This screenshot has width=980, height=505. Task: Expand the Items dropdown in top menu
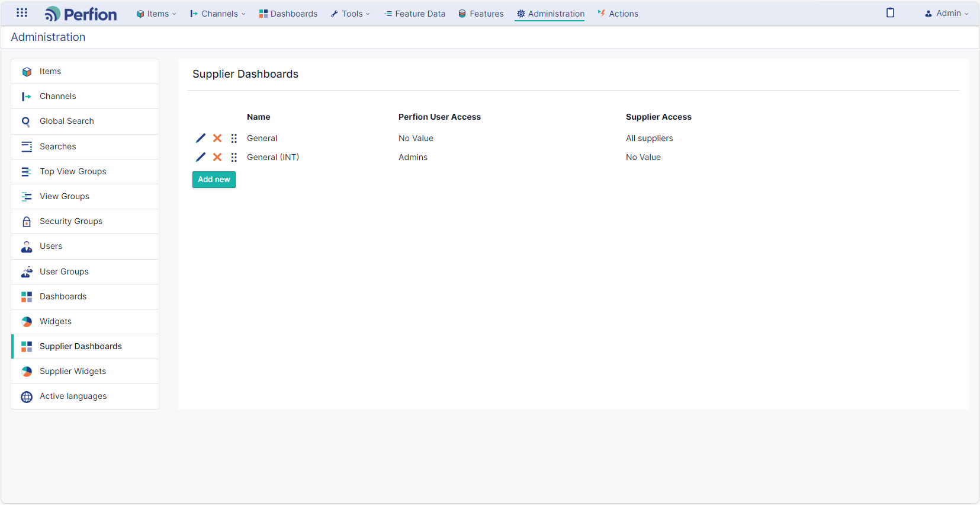point(156,14)
